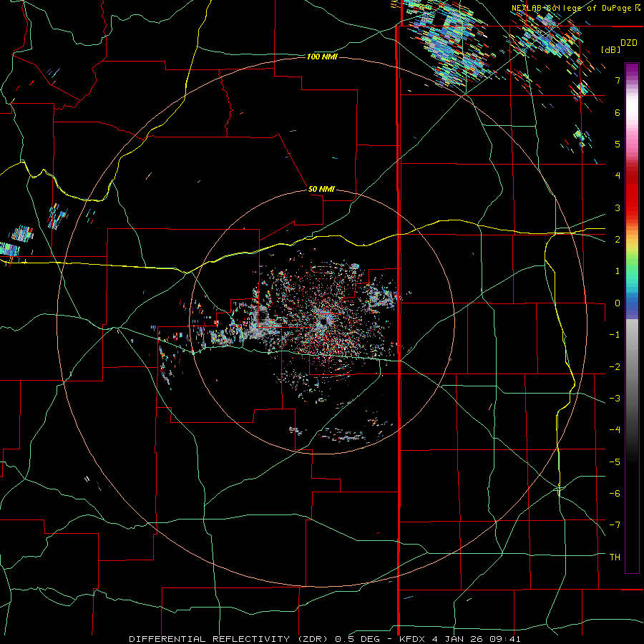Click the green-cyan portion of the color bar
The width and height of the screenshot is (644, 644).
click(632, 273)
